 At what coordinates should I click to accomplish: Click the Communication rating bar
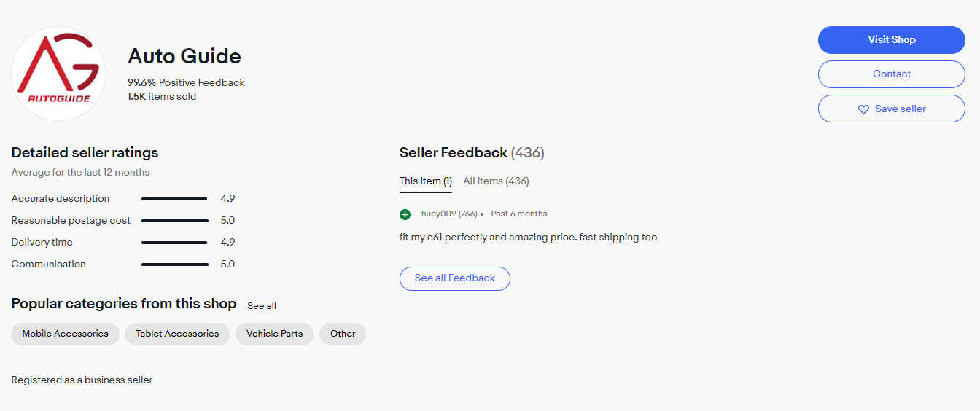pyautogui.click(x=174, y=265)
